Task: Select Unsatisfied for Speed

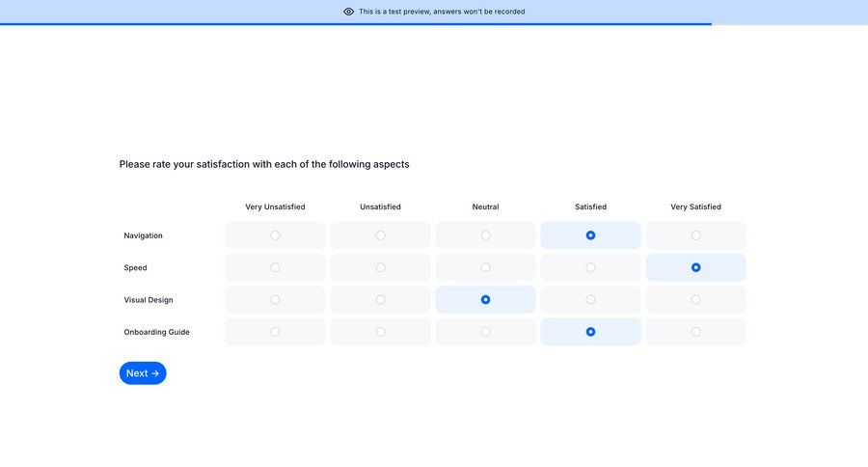Action: point(380,267)
